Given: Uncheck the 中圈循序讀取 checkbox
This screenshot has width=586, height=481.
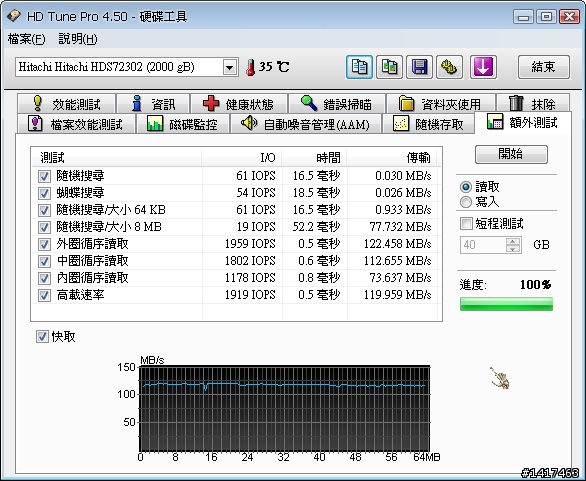Looking at the screenshot, I should click(44, 261).
